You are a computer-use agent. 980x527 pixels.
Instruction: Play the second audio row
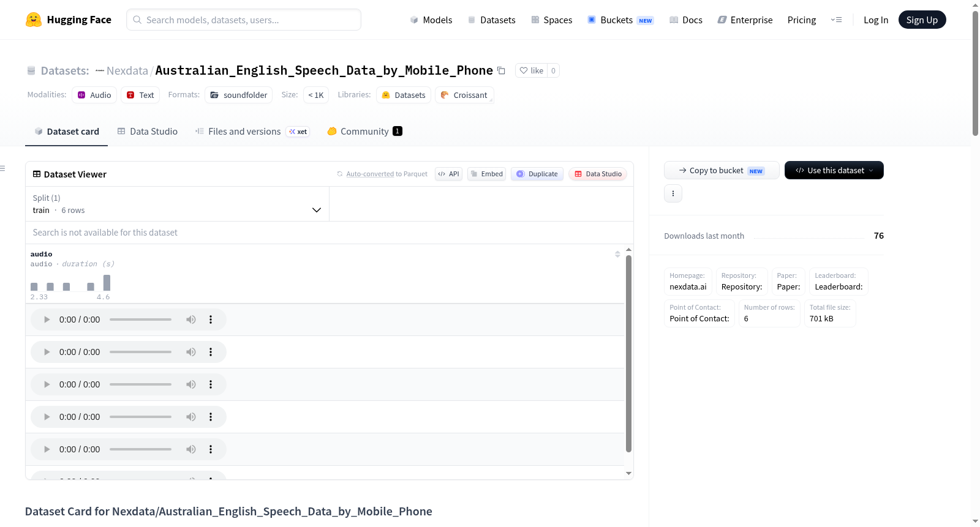click(x=47, y=352)
